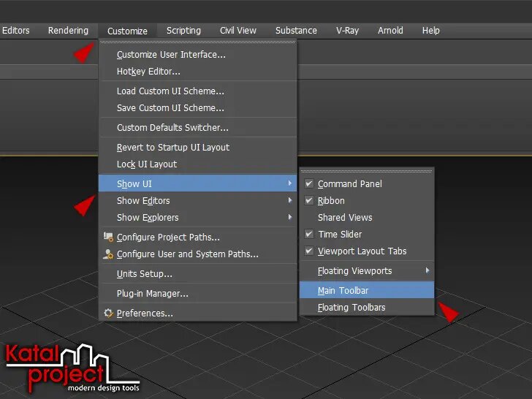The image size is (532, 399).
Task: Open the Civil View menu
Action: click(x=237, y=31)
